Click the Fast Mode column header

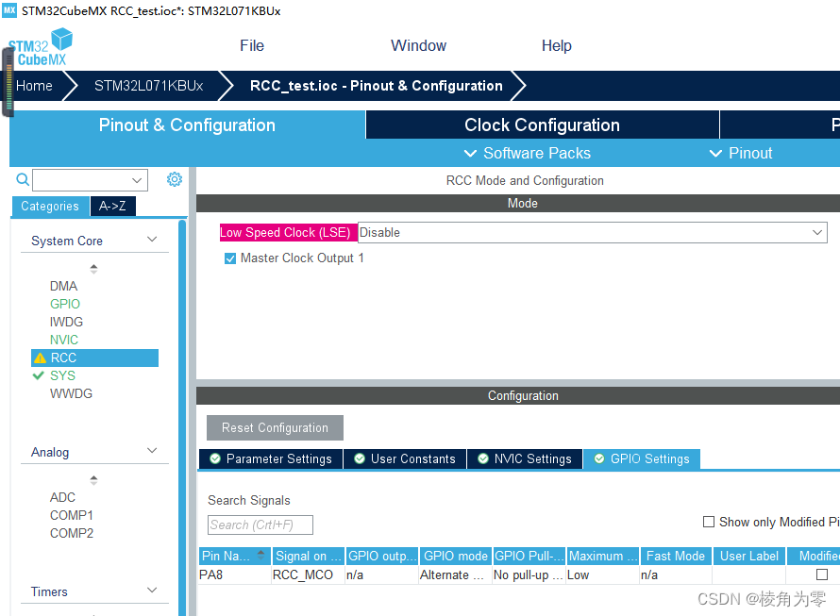[676, 556]
